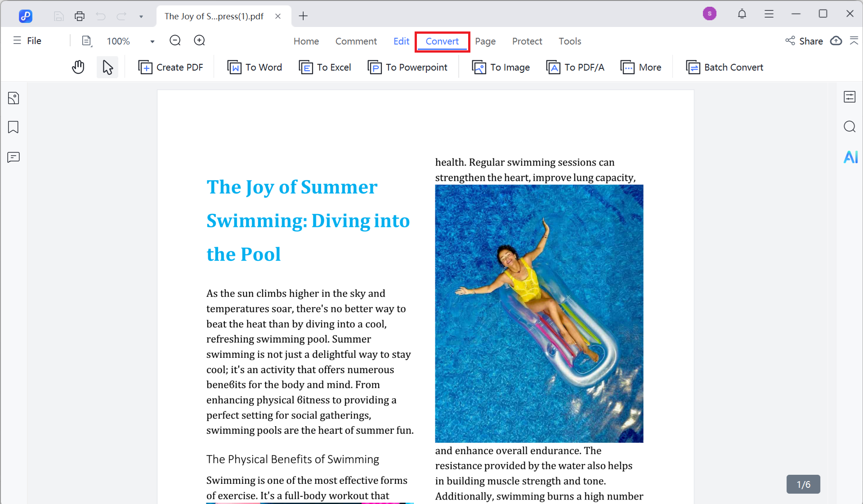Screen dimensions: 863x504
Task: Select the Hand pan tool
Action: tap(78, 67)
